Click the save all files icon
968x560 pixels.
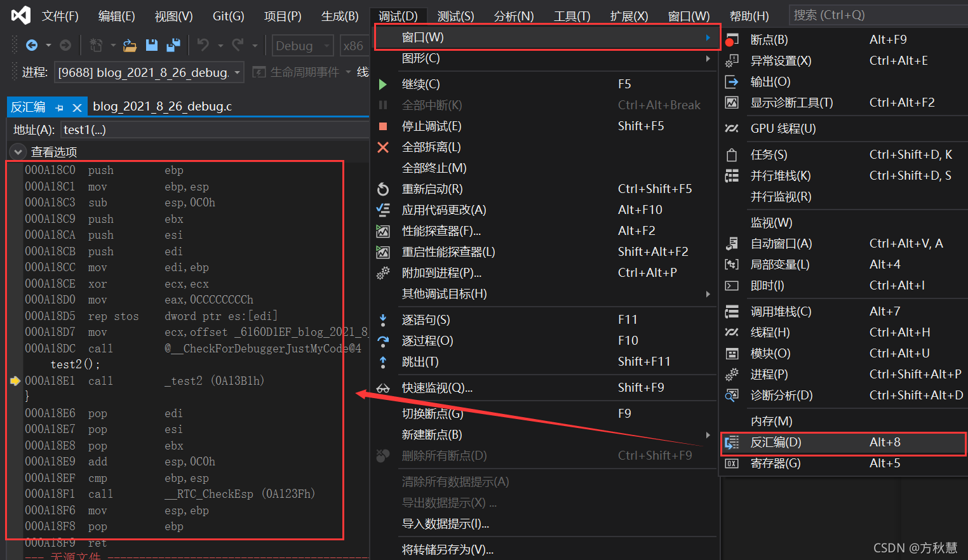point(173,45)
